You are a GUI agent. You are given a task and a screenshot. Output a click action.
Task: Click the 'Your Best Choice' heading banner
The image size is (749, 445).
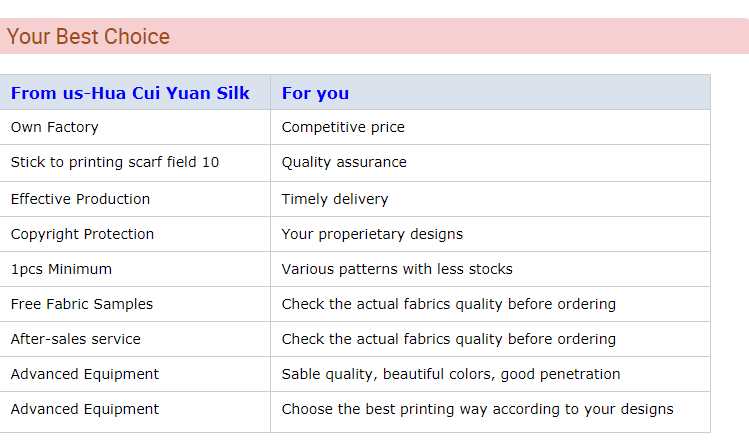pos(88,37)
